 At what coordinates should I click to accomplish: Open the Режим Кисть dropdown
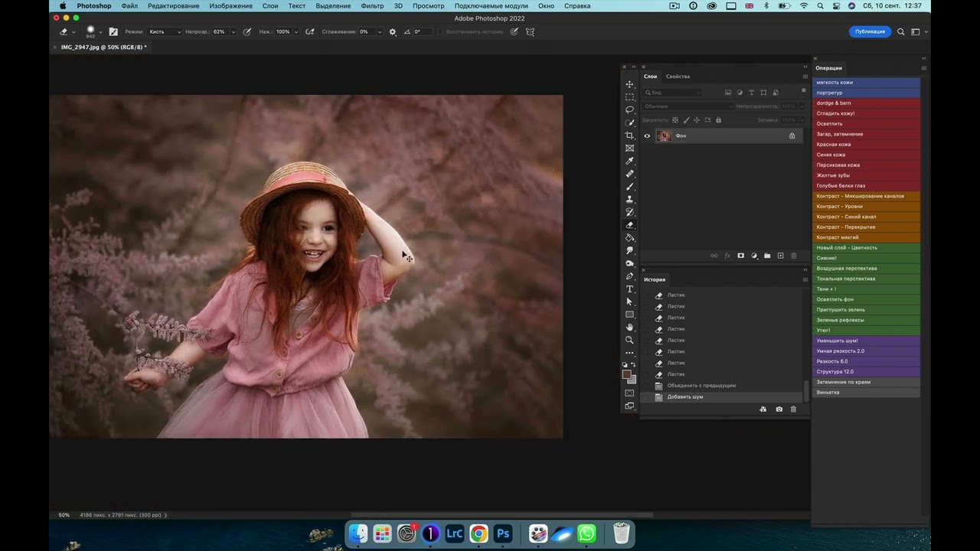pos(165,32)
